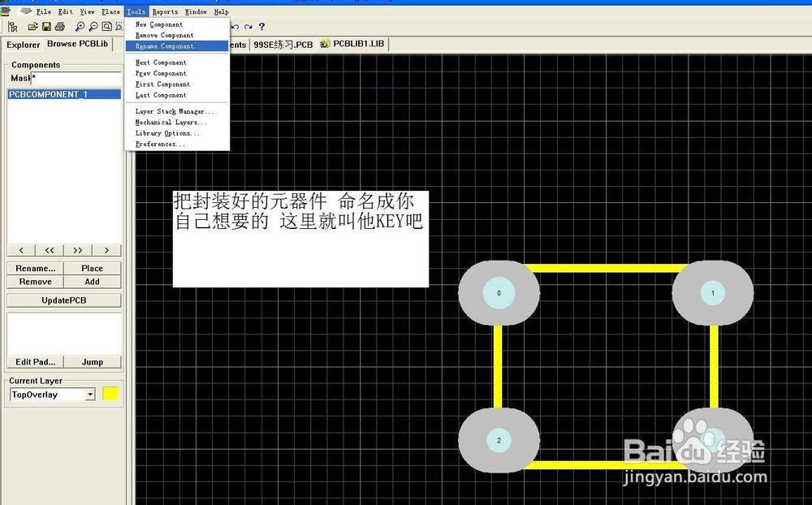Click the Place button
This screenshot has width=812, height=505.
click(93, 268)
